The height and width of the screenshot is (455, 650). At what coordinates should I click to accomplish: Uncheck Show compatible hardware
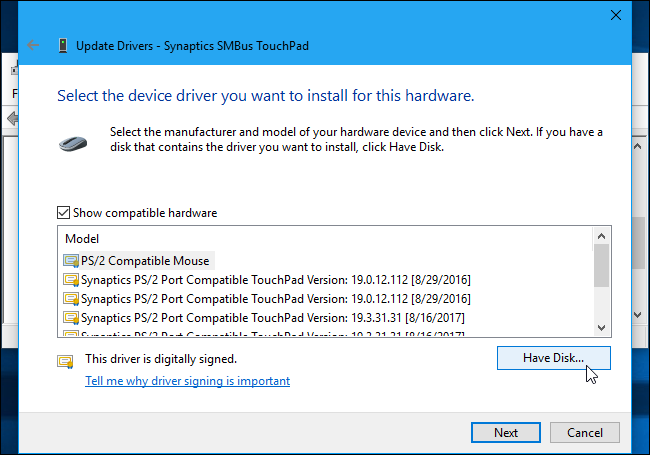pos(64,213)
